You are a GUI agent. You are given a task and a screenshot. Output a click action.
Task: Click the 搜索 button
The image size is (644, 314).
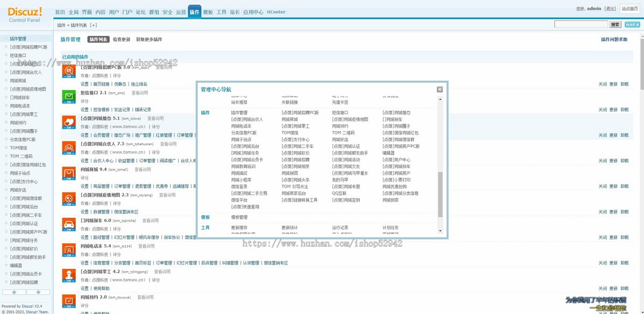[615, 25]
